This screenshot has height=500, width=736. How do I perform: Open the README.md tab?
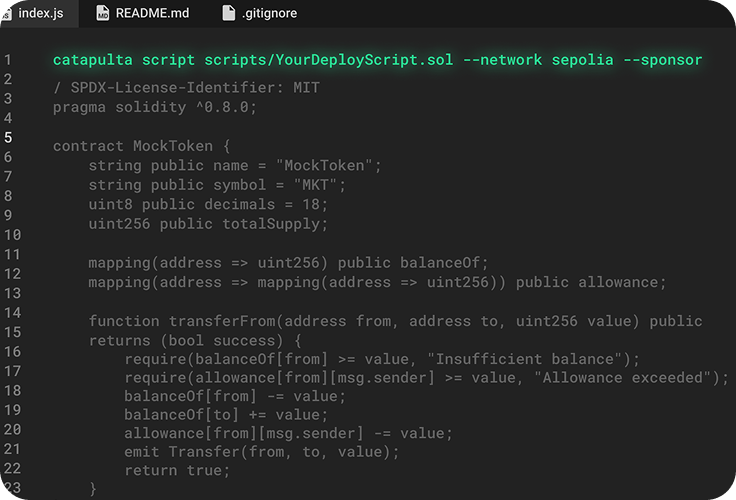tap(143, 13)
